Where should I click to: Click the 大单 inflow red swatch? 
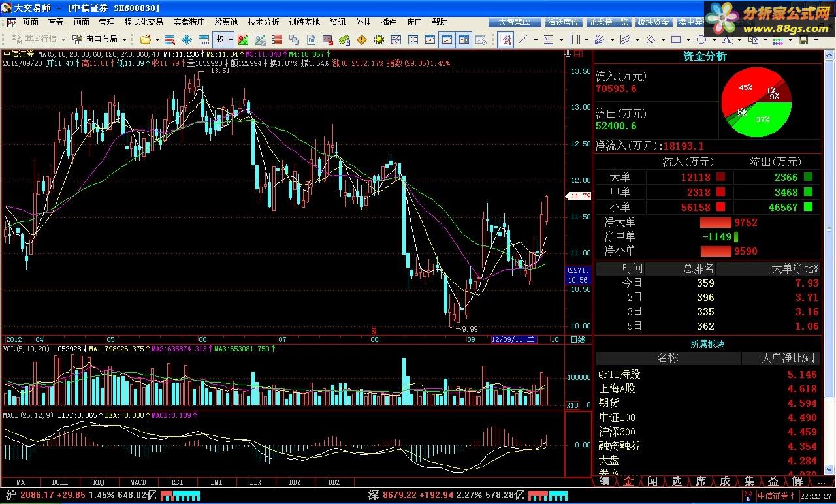pos(720,177)
